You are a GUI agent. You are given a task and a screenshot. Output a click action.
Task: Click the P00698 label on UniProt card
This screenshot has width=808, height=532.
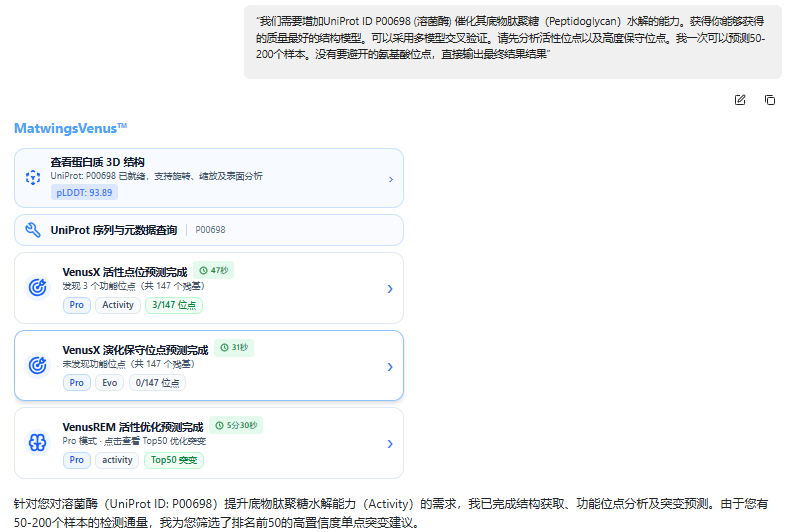pos(210,230)
